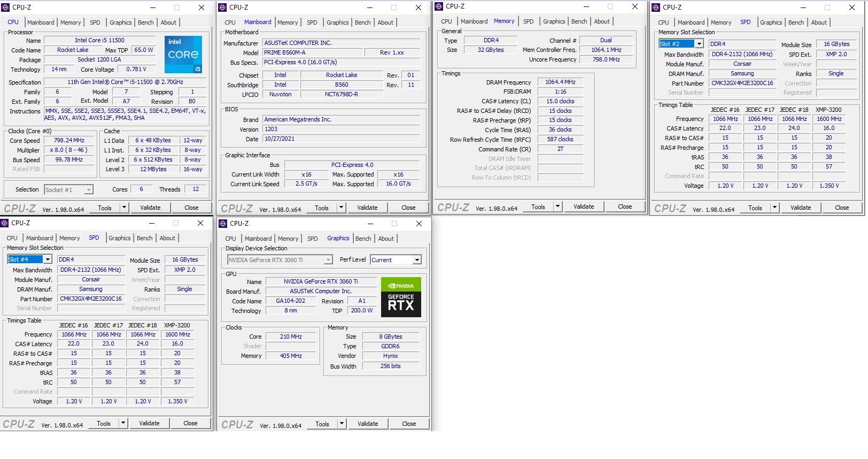Open Tools dropdown arrow in the motherboard window
Image resolution: width=868 pixels, height=459 pixels.
coord(341,208)
